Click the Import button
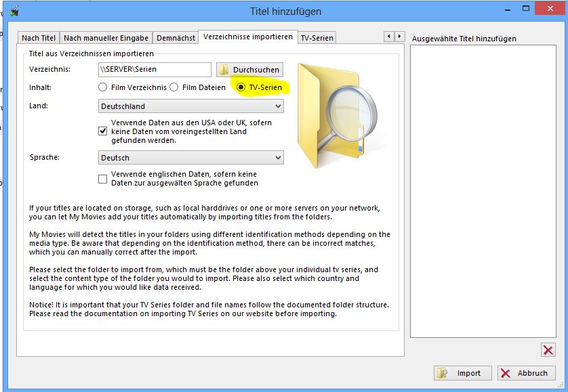568x392 pixels. [x=460, y=373]
